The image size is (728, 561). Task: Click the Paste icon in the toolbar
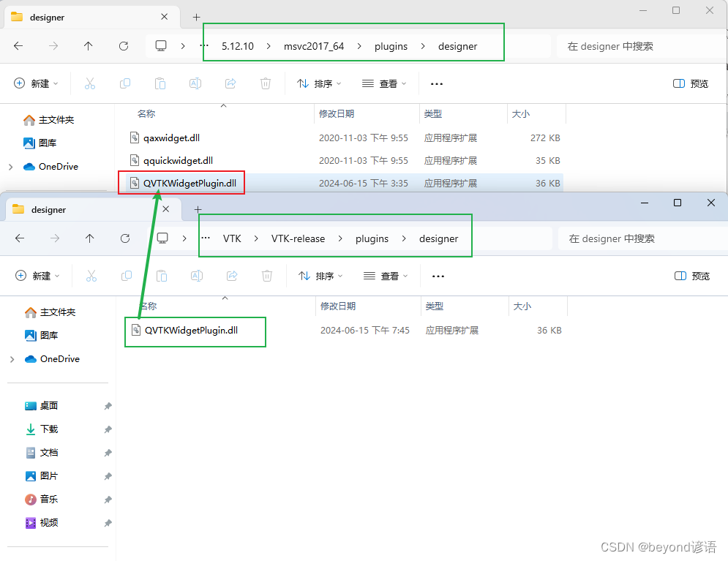(160, 83)
